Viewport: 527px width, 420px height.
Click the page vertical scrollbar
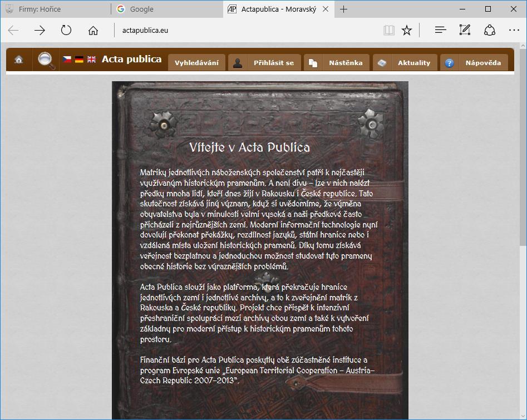coord(523,147)
